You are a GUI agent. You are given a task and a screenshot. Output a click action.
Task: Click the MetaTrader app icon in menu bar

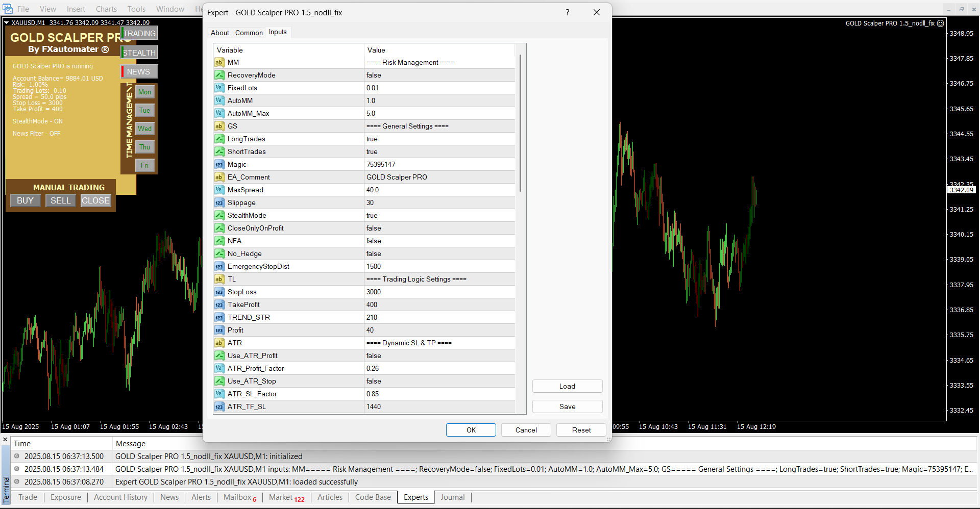8,9
